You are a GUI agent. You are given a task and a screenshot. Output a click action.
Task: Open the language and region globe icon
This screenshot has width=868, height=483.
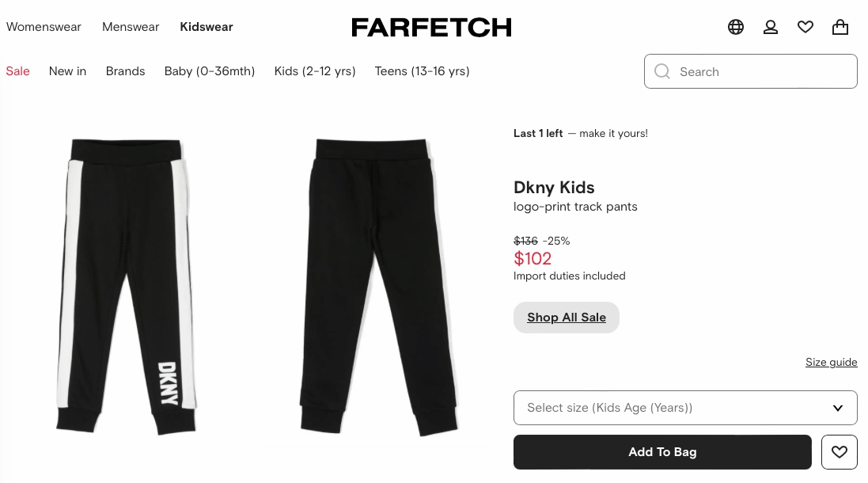(x=736, y=27)
